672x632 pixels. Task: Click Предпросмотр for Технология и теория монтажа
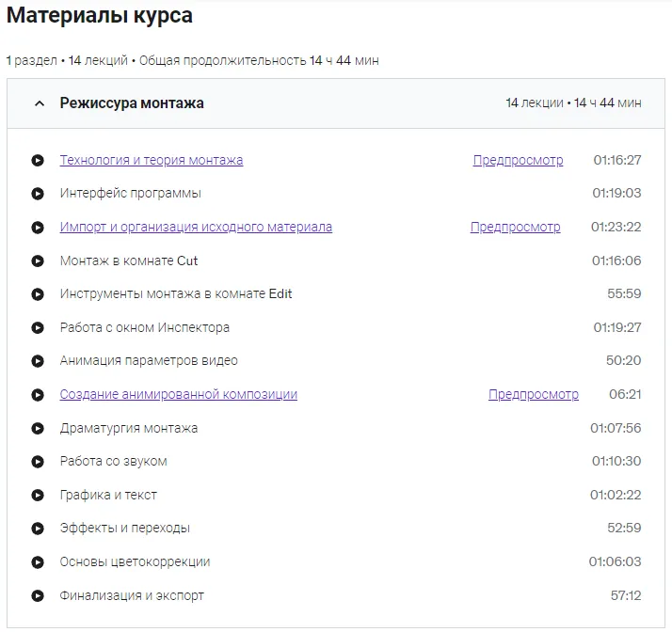[518, 160]
